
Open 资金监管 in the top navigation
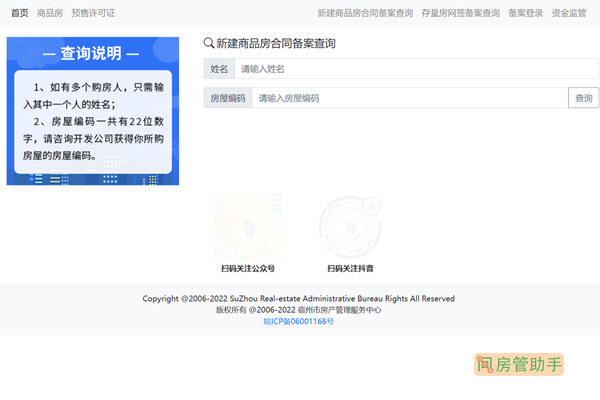point(569,13)
